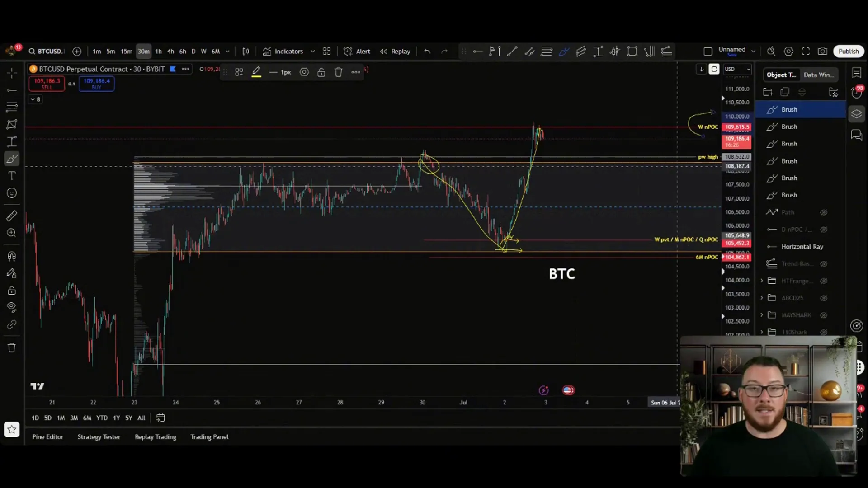Undo the last chart action
Image resolution: width=868 pixels, height=488 pixels.
[427, 52]
